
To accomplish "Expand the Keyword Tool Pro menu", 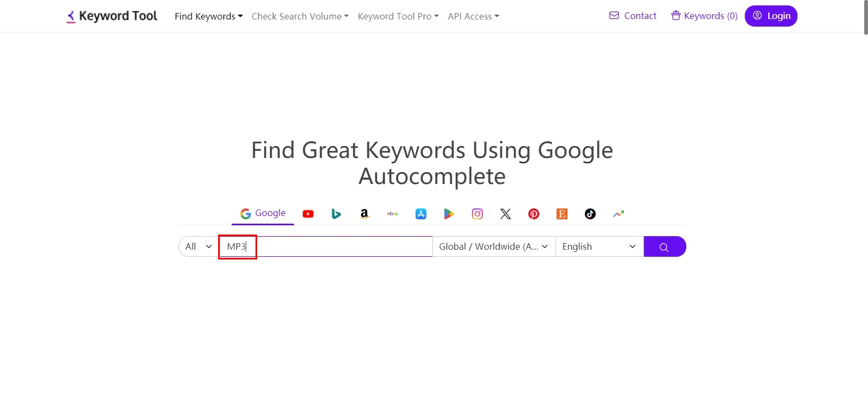I will tap(398, 16).
